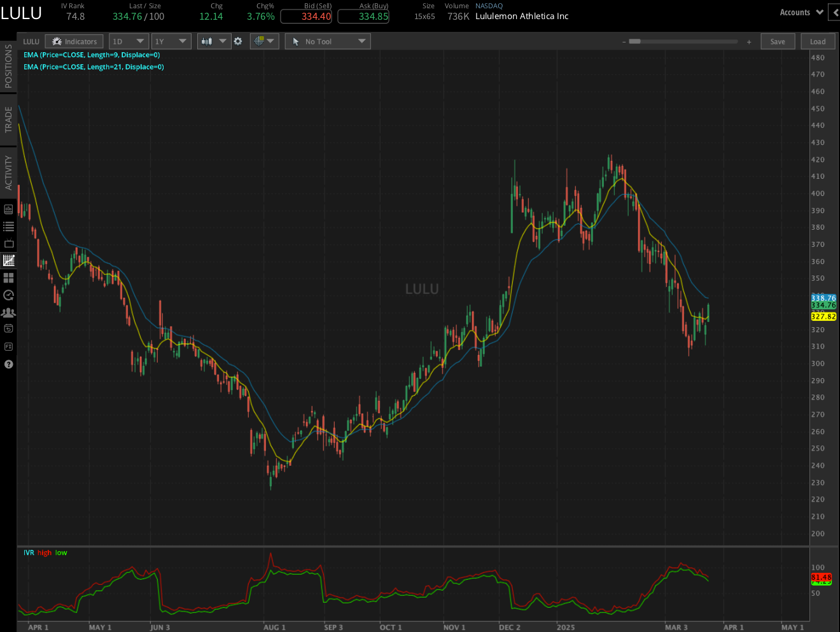Select the chart grid icon in sidebar
The image size is (840, 632).
pos(8,261)
